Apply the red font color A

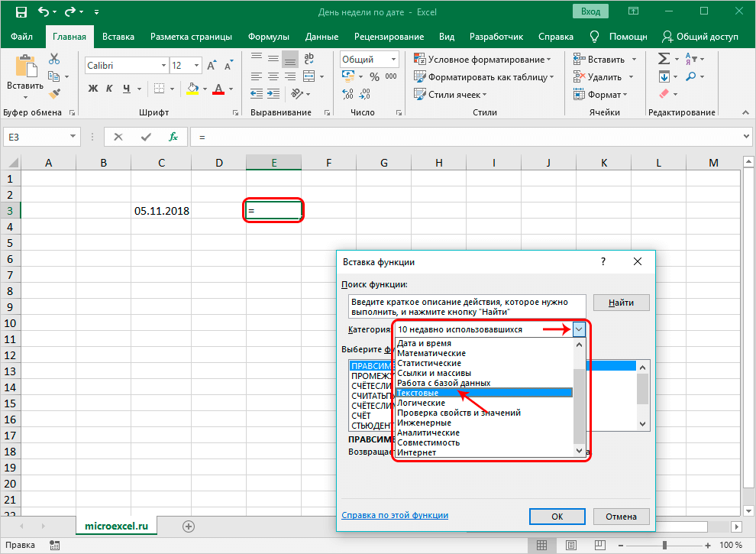coord(218,89)
